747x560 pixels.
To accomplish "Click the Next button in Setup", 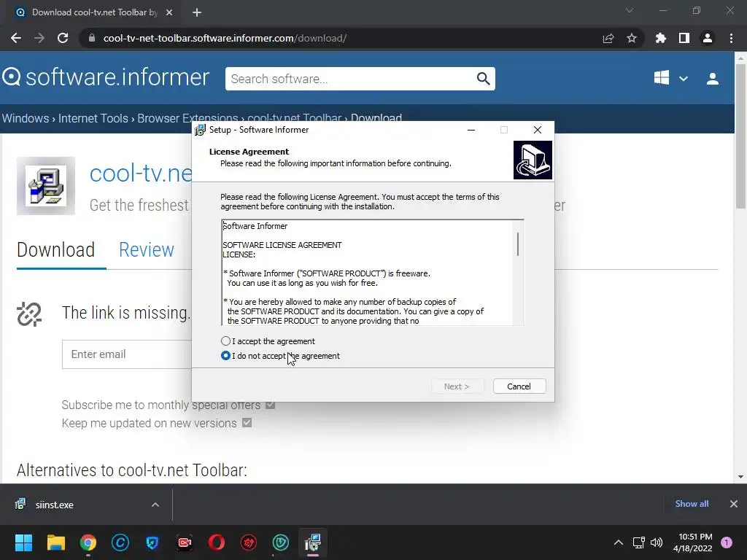I will [457, 386].
